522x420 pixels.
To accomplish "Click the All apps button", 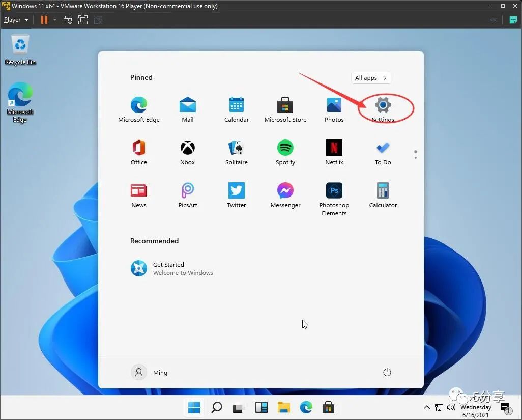I will (x=371, y=78).
